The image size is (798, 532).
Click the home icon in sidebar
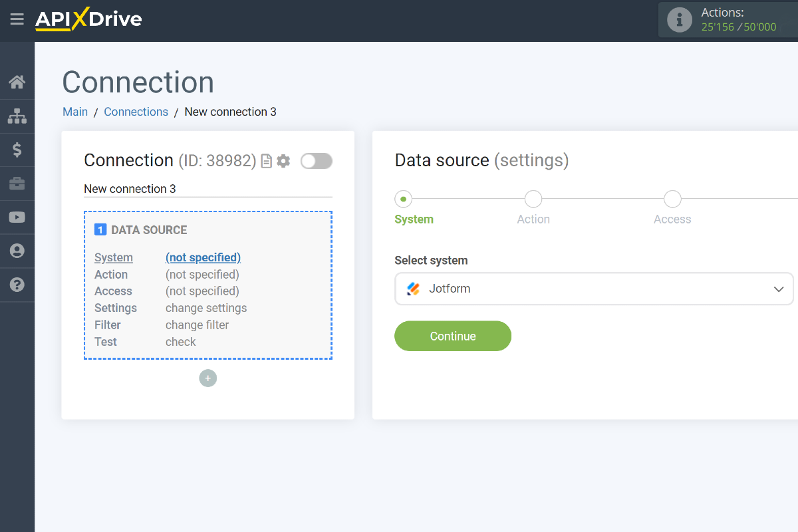[x=17, y=82]
